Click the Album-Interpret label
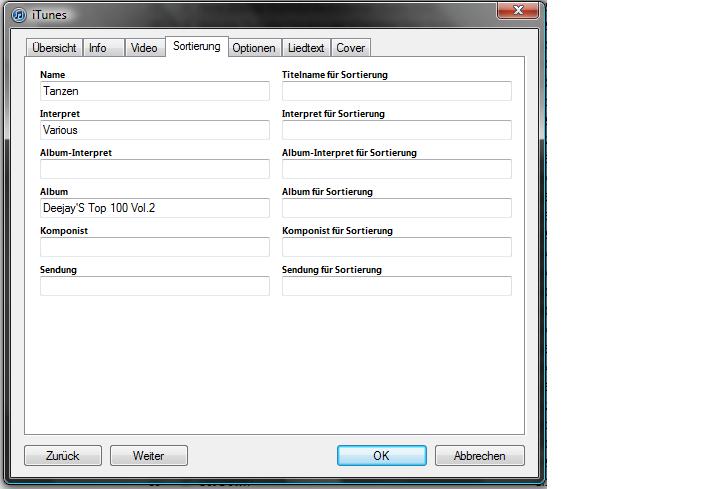 (x=76, y=152)
